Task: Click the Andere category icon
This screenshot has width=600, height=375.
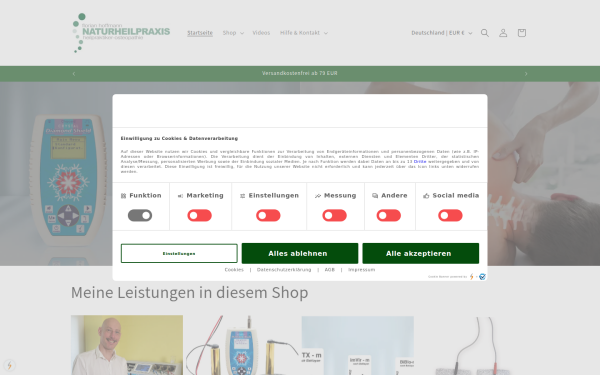Action: [x=375, y=196]
